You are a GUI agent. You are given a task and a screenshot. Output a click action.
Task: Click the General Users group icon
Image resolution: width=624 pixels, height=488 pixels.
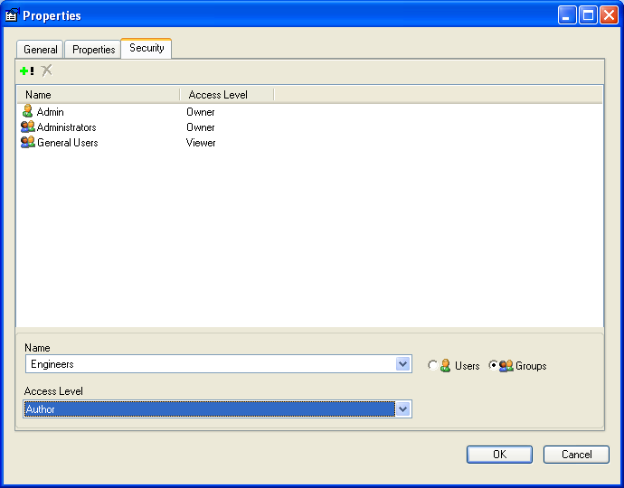[x=27, y=143]
